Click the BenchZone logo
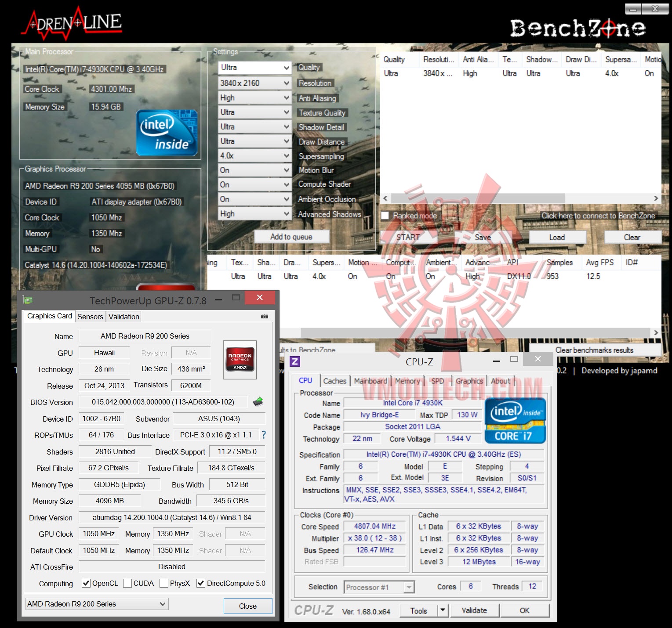The width and height of the screenshot is (672, 628). pyautogui.click(x=578, y=28)
